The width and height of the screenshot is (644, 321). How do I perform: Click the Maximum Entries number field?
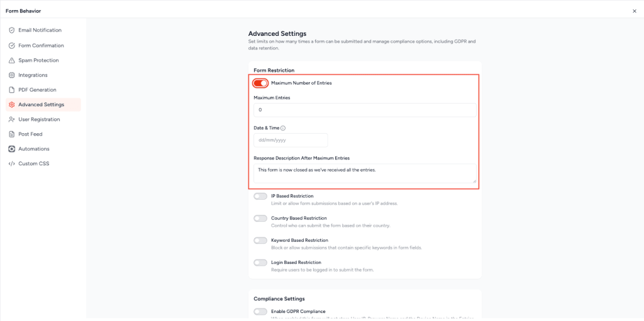(365, 110)
